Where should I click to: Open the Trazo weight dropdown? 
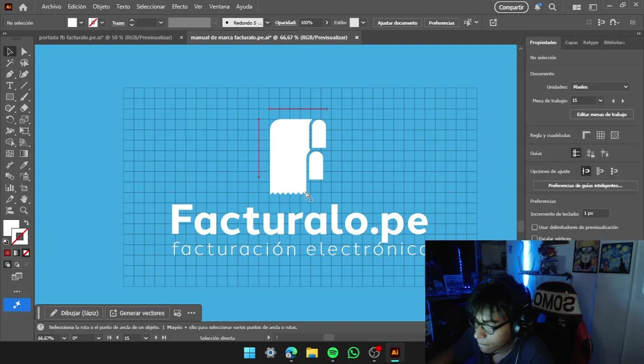click(x=161, y=23)
